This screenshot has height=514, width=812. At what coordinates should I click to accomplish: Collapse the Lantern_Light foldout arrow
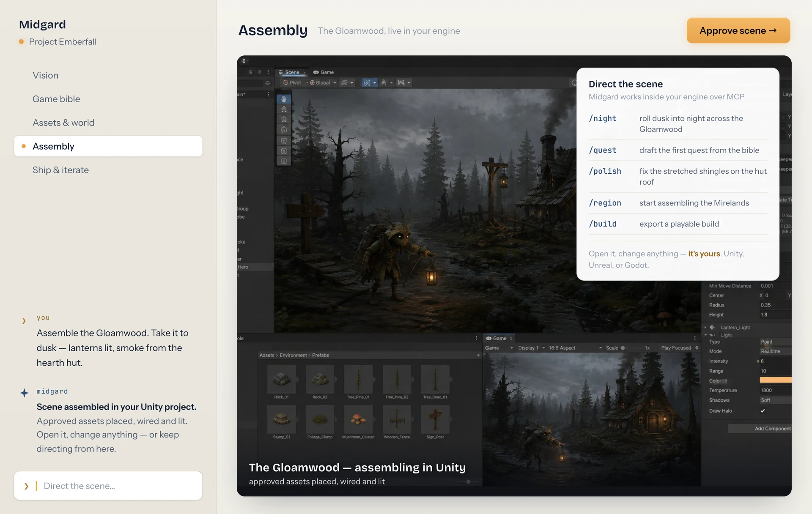click(x=705, y=328)
